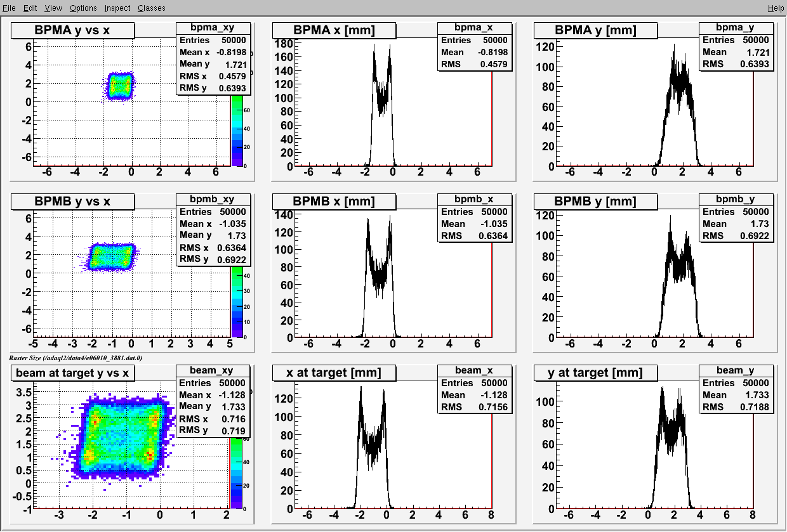Click the bpmb_y stats box header
This screenshot has width=787, height=532.
pyautogui.click(x=736, y=199)
